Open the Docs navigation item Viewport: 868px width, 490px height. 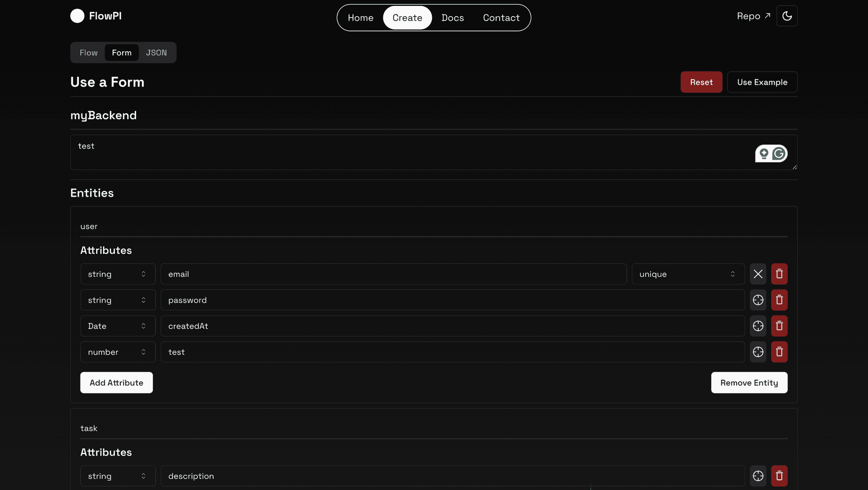coord(452,18)
